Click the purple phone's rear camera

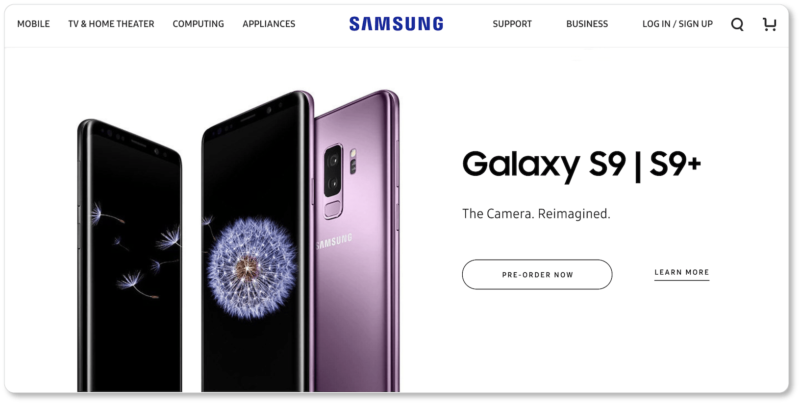[333, 170]
